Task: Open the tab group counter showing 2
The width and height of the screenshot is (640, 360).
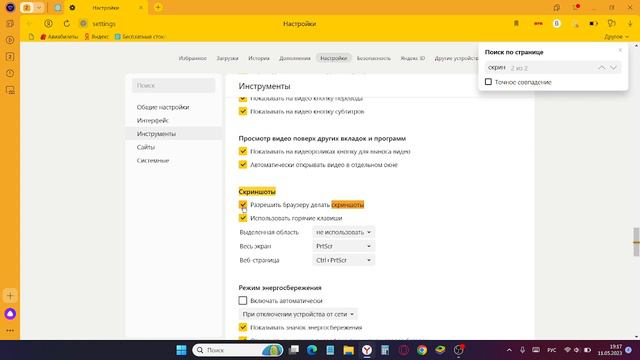Action: pyautogui.click(x=27, y=7)
